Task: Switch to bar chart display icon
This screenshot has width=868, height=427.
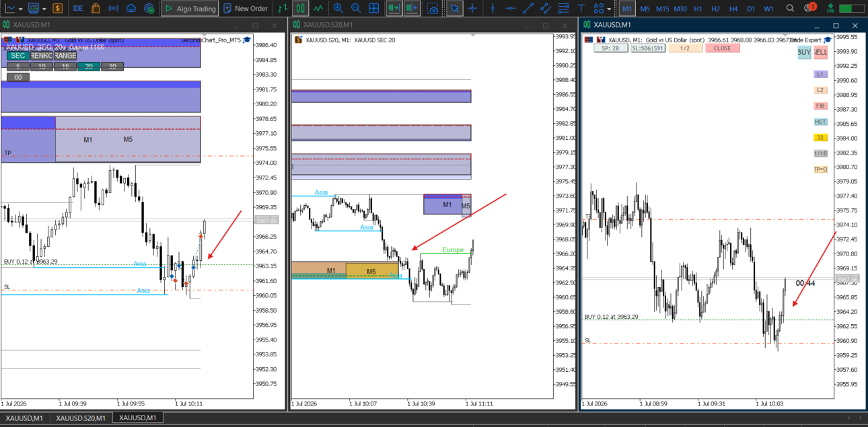Action: click(283, 9)
